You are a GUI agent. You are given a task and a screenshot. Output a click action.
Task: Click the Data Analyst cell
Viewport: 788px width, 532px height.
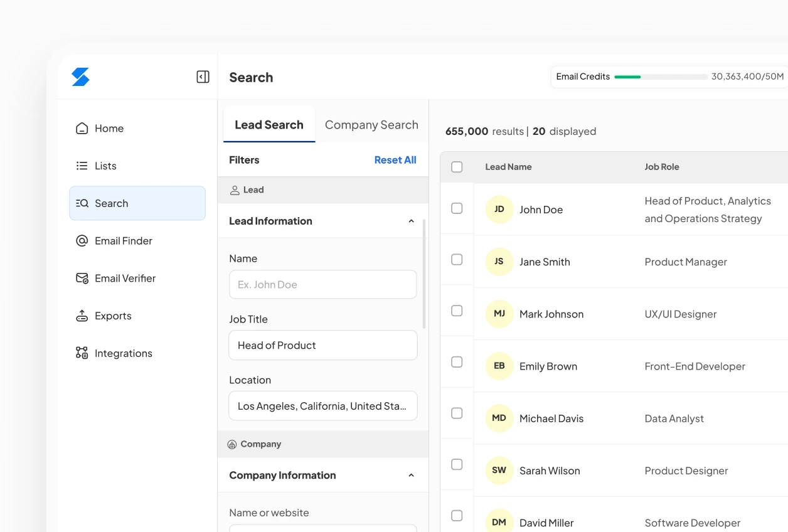[x=674, y=418]
